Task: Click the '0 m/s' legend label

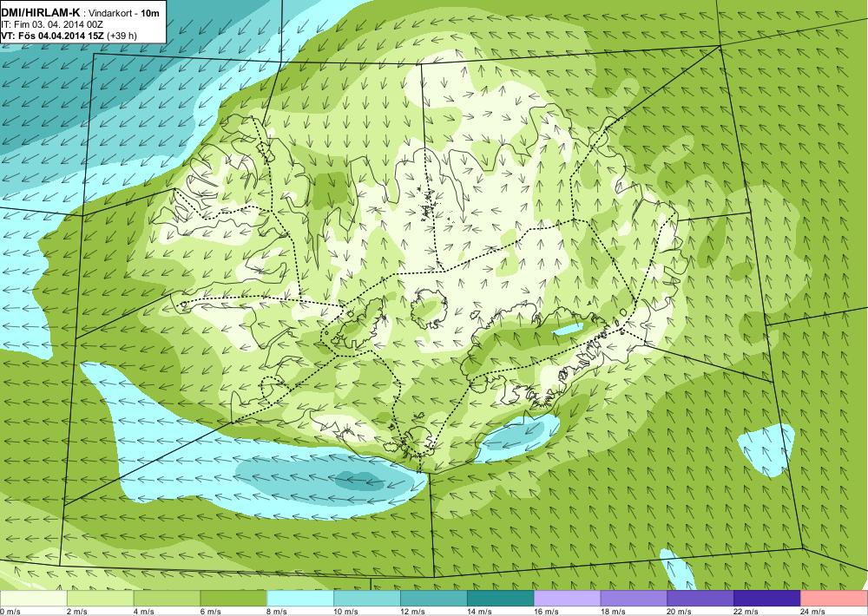Action: pyautogui.click(x=10, y=612)
